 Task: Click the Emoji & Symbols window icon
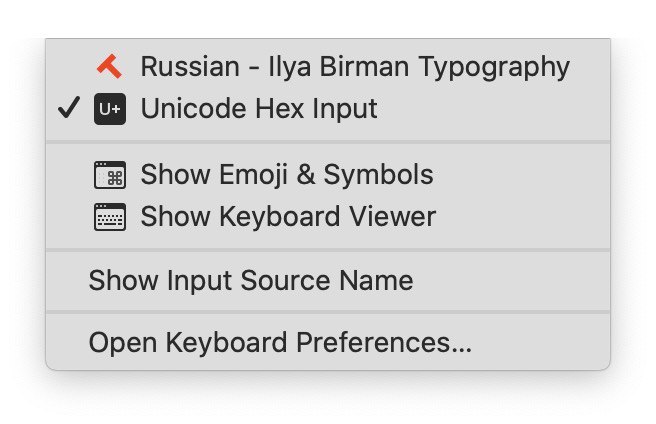coord(110,175)
